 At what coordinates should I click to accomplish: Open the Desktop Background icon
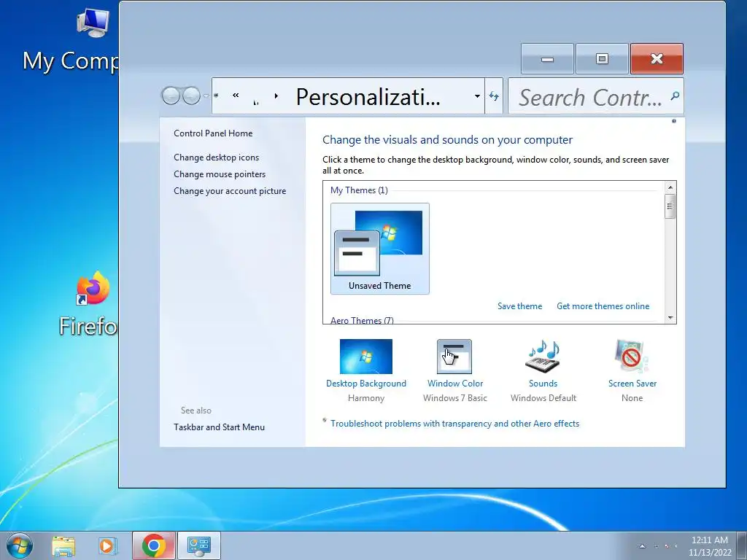click(366, 356)
